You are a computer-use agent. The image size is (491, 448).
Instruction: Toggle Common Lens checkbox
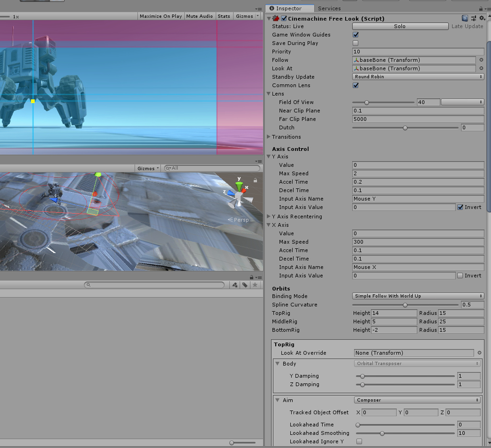click(x=355, y=85)
